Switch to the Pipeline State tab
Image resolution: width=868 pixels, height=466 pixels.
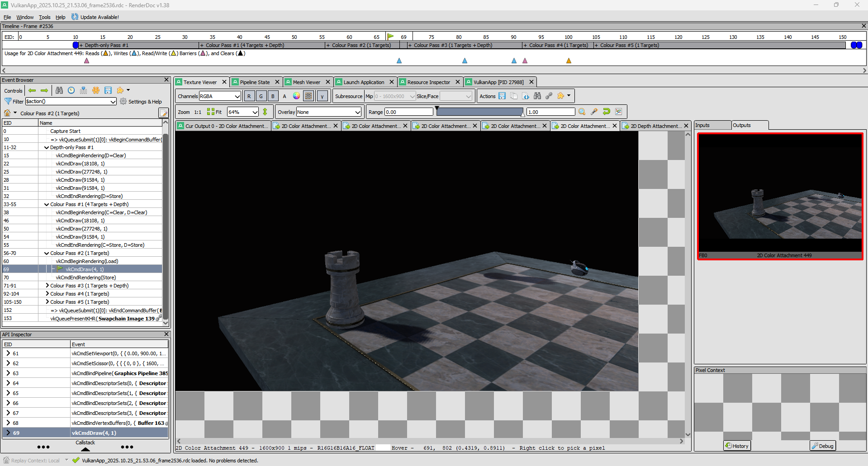255,82
